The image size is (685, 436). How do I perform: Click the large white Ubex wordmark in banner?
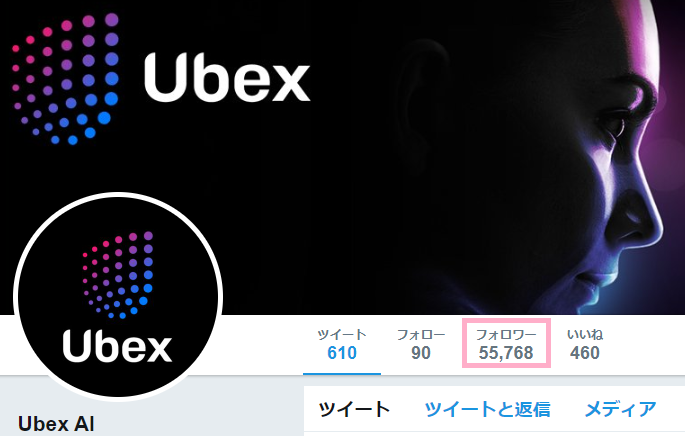coord(227,78)
